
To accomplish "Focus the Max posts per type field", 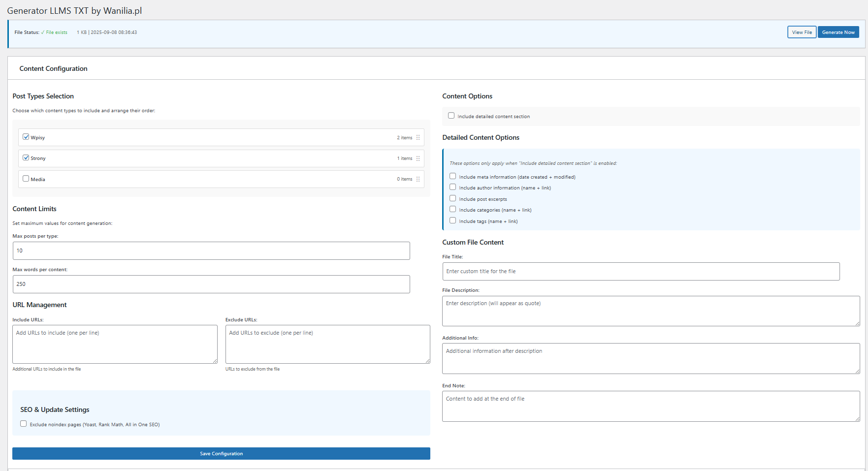I will pyautogui.click(x=211, y=251).
